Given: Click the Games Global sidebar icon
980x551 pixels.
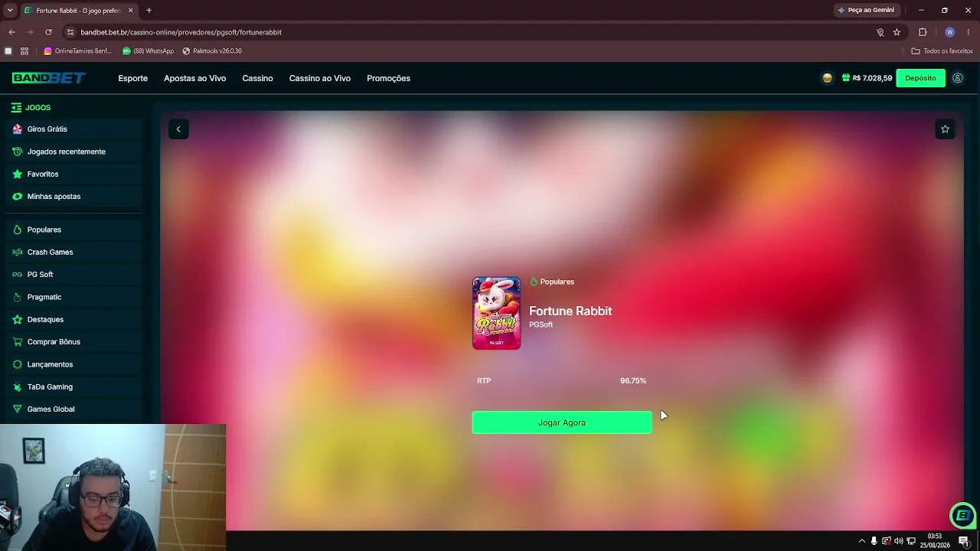Looking at the screenshot, I should (x=17, y=409).
